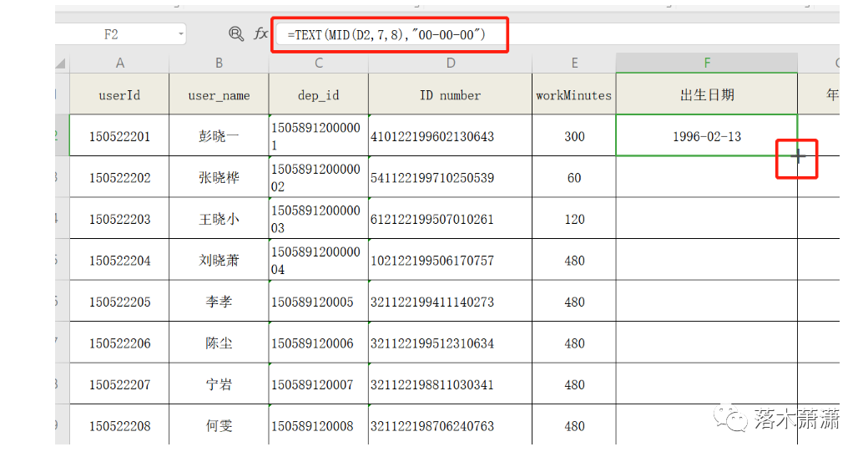This screenshot has height=457, width=868.
Task: Click cell with userId 150522207
Action: [119, 383]
